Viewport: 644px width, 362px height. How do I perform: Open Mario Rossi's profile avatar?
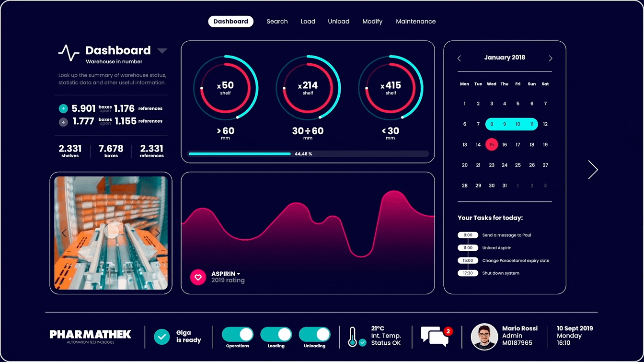pos(484,336)
